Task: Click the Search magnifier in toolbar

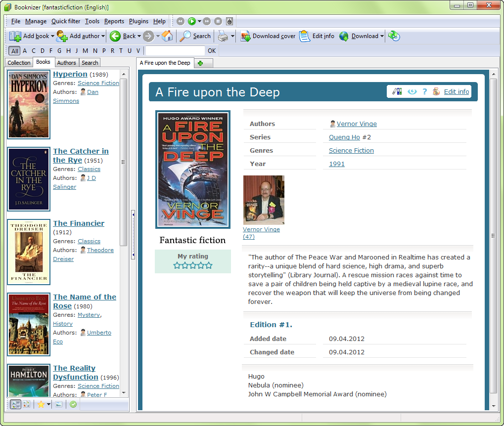Action: tap(185, 36)
